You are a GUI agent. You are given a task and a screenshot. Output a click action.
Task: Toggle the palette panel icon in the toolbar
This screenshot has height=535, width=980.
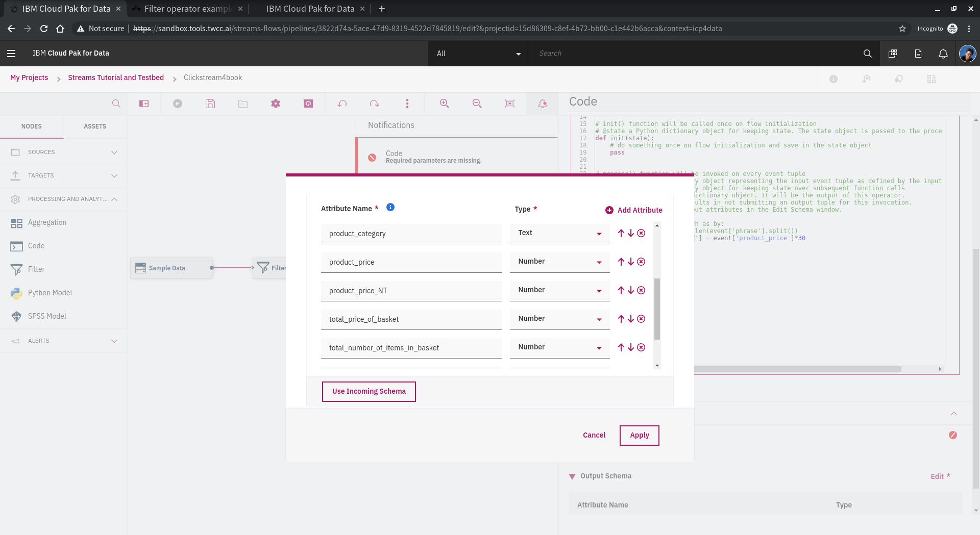144,104
